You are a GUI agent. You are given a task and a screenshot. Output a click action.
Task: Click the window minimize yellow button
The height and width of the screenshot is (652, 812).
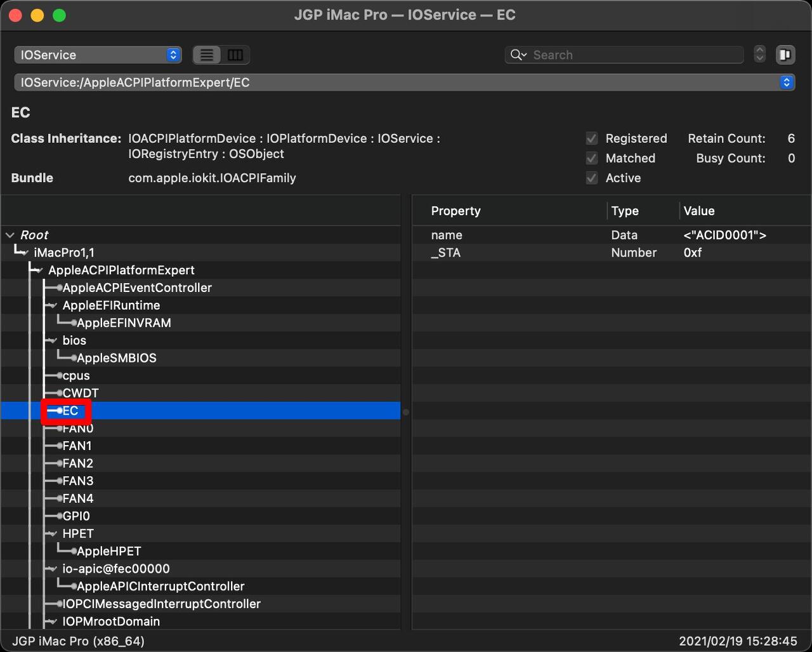(x=37, y=15)
